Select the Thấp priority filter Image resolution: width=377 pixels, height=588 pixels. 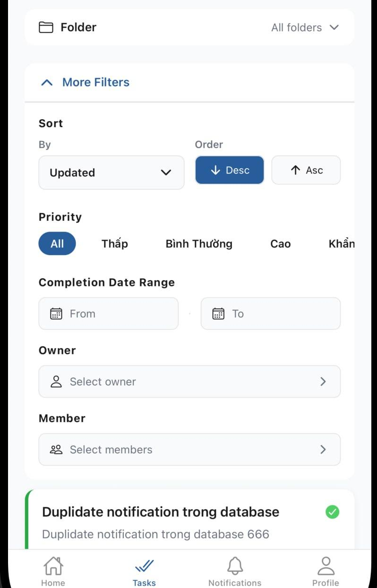(x=114, y=243)
